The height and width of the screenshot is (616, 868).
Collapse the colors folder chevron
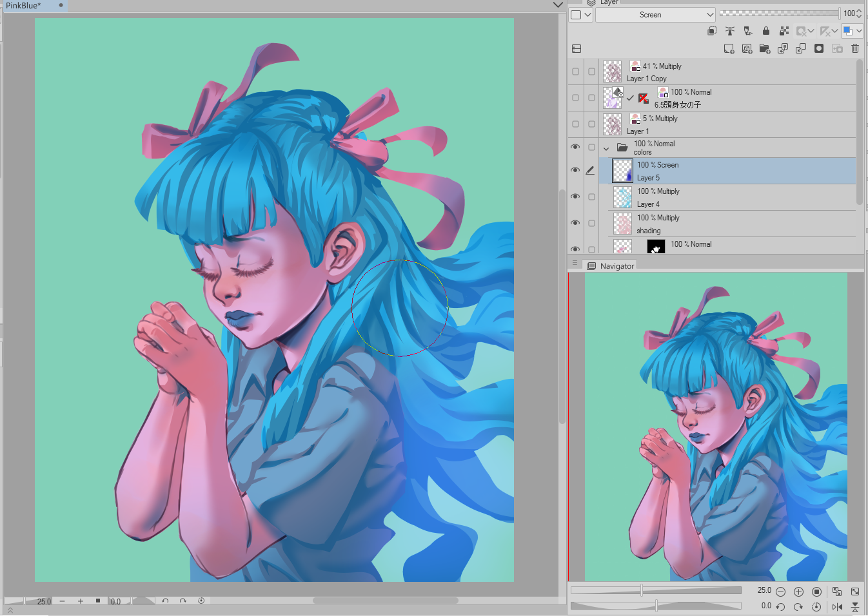click(x=606, y=148)
